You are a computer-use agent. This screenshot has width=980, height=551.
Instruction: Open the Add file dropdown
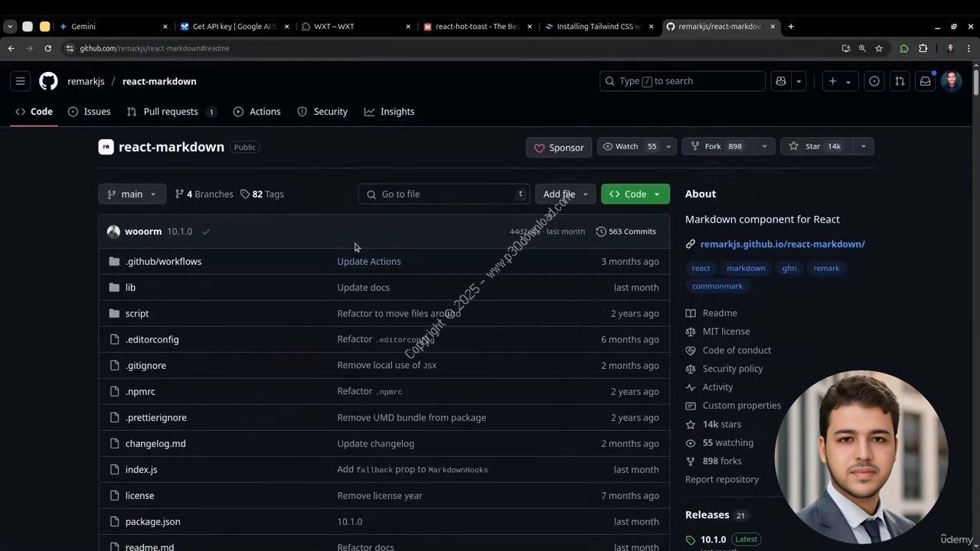(x=565, y=194)
